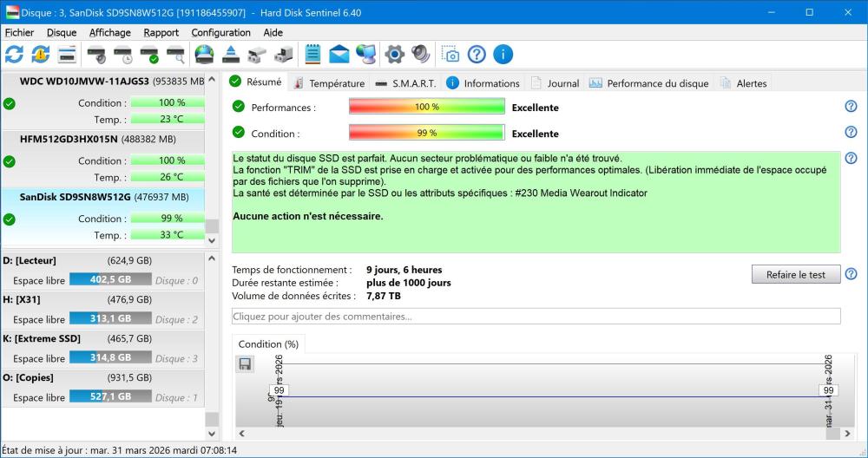Viewport: 868px width, 458px height.
Task: Click the camera screenshot capture icon
Action: tap(450, 54)
